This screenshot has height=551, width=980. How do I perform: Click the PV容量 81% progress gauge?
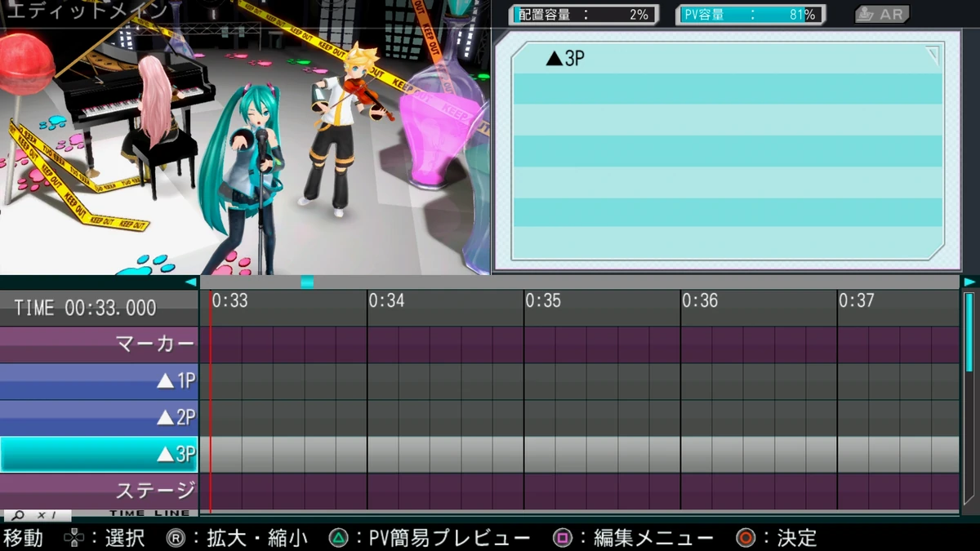(750, 13)
